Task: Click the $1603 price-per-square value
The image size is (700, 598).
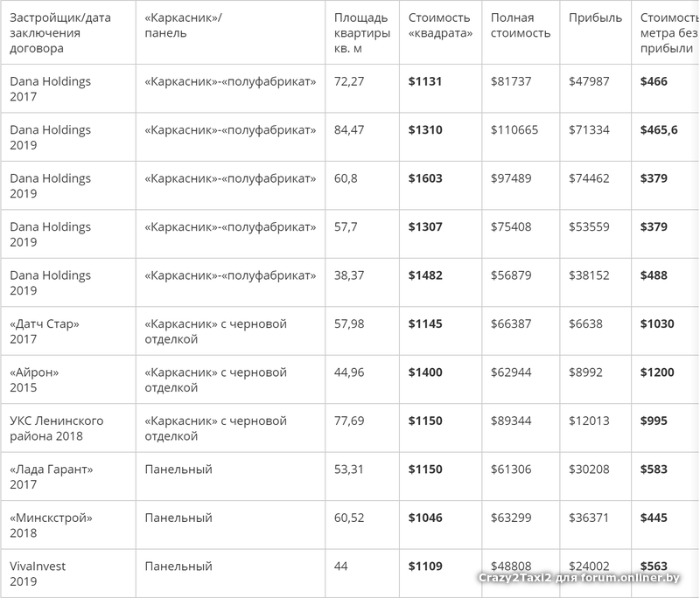Action: pos(425,178)
